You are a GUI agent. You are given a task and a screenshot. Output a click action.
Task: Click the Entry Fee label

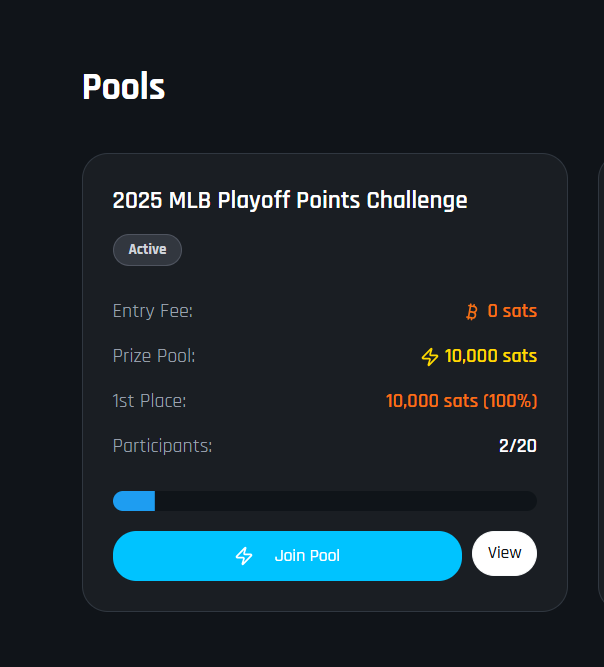(153, 311)
